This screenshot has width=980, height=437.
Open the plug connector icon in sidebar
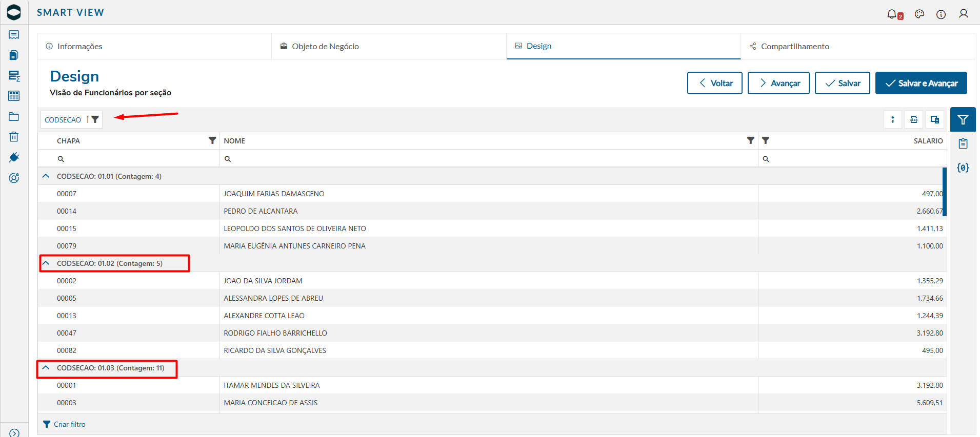pyautogui.click(x=14, y=157)
